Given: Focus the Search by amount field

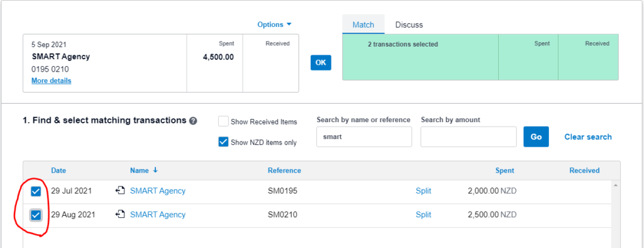Looking at the screenshot, I should [469, 137].
